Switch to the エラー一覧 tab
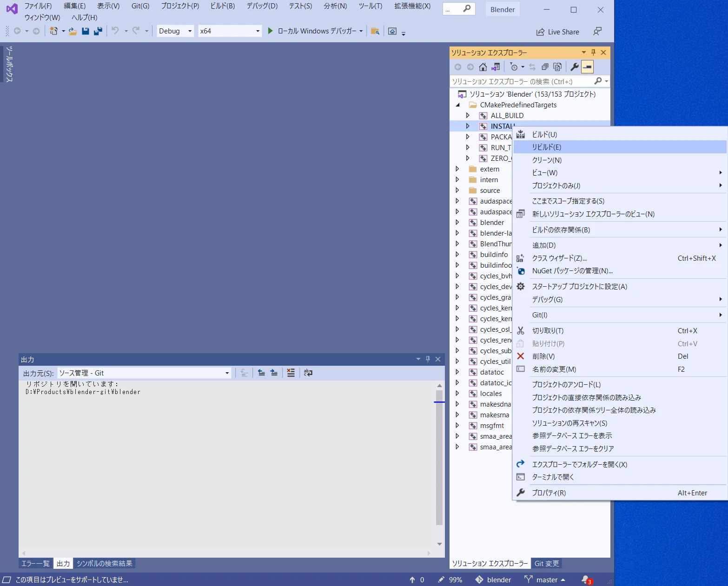 point(35,564)
